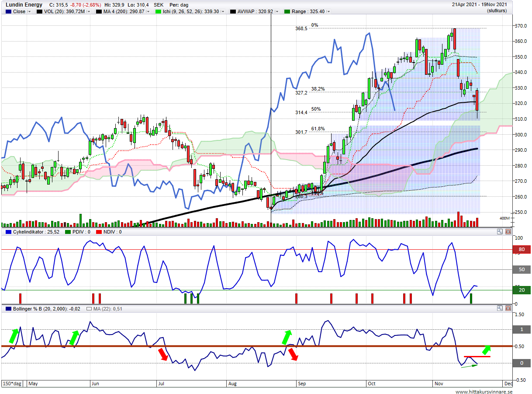Screen dimensions: 532x394
Task: Select the MA 4 (200): 290.87 label
Action: (x=124, y=12)
